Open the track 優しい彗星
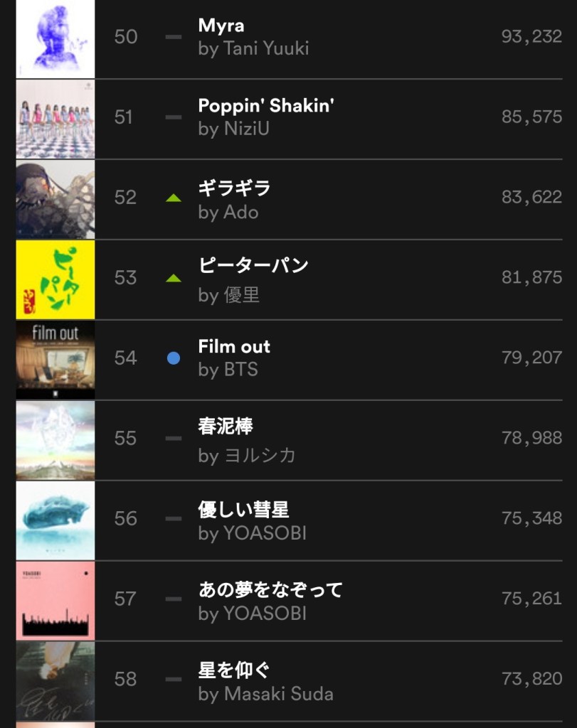The image size is (577, 728). [243, 509]
